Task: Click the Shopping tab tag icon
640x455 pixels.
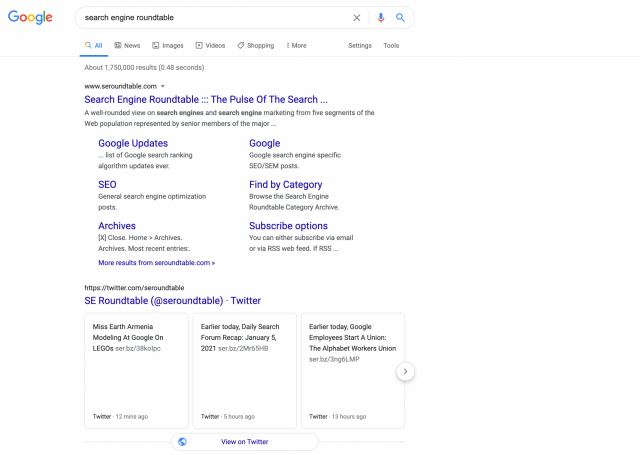Action: [241, 45]
